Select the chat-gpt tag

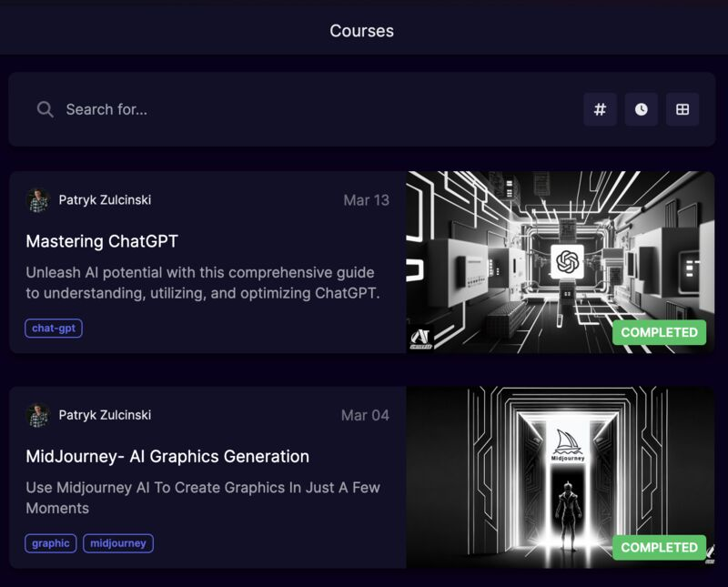point(54,329)
